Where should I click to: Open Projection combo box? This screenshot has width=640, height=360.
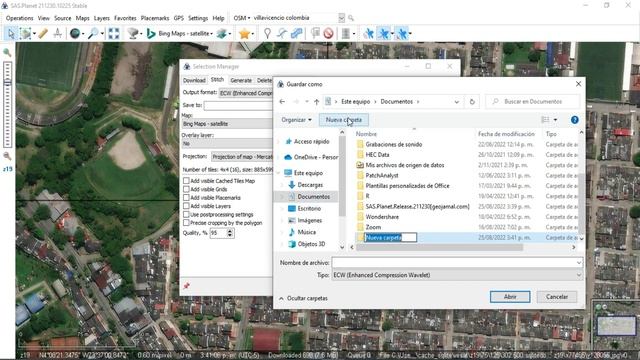242,157
